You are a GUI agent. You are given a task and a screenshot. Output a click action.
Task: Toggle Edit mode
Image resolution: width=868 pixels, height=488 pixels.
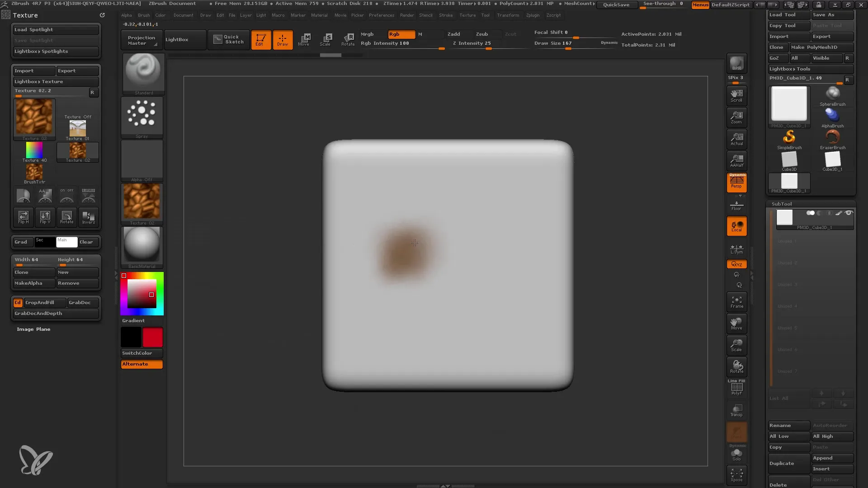(x=261, y=40)
